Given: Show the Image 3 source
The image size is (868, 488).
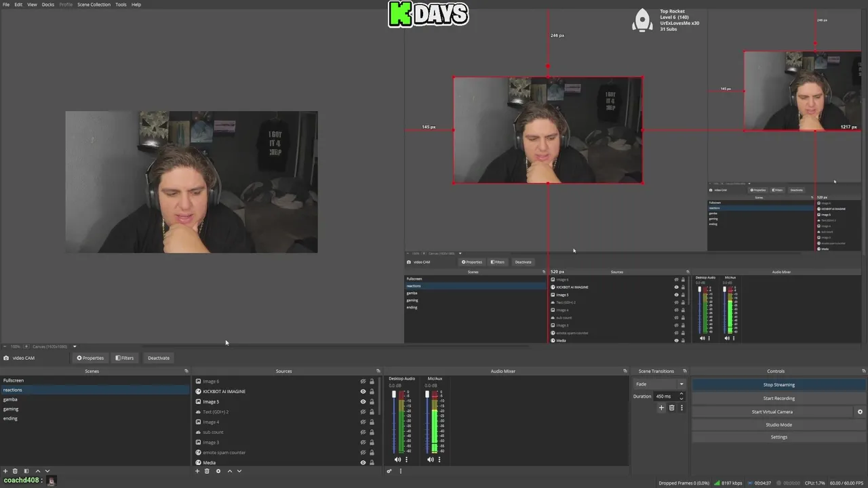Looking at the screenshot, I should (363, 443).
